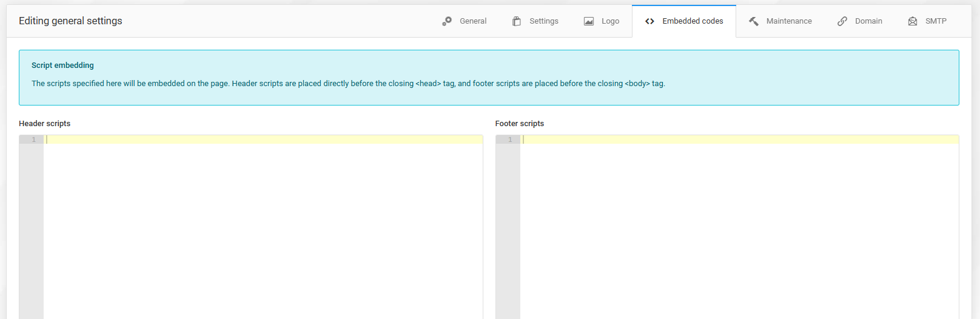Select the Embedded codes tab
This screenshot has height=319, width=980.
click(693, 21)
